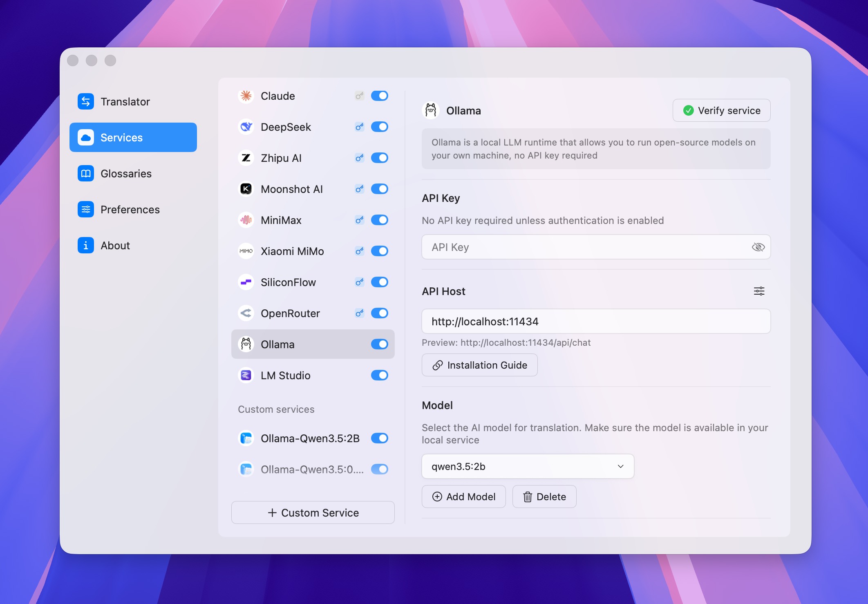Turn off the DeepSeek service switch

tap(380, 127)
